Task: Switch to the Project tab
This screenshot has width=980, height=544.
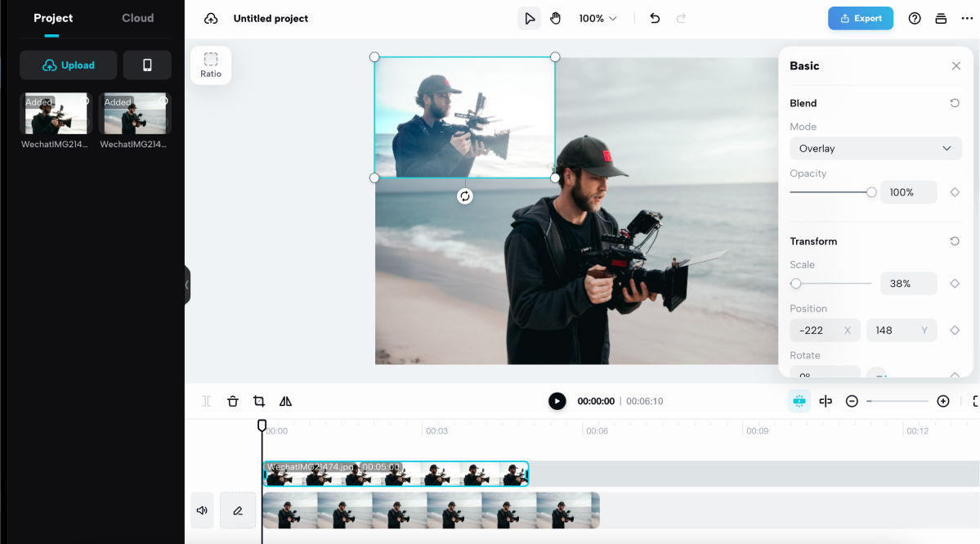Action: 53,18
